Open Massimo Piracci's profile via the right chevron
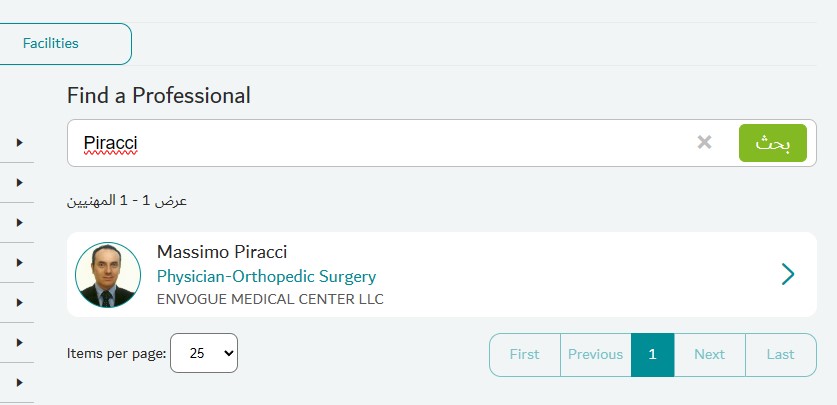This screenshot has width=837, height=405. coord(787,274)
